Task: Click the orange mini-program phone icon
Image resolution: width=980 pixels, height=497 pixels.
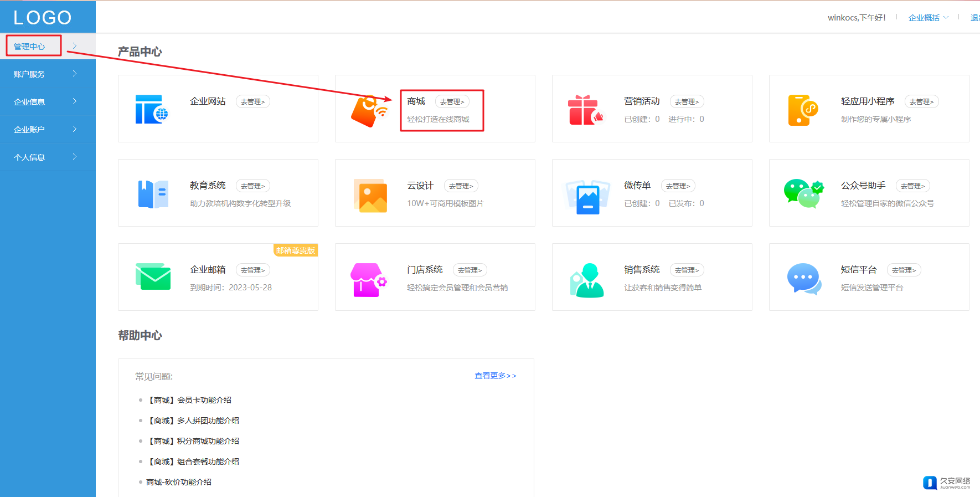Action: (802, 110)
